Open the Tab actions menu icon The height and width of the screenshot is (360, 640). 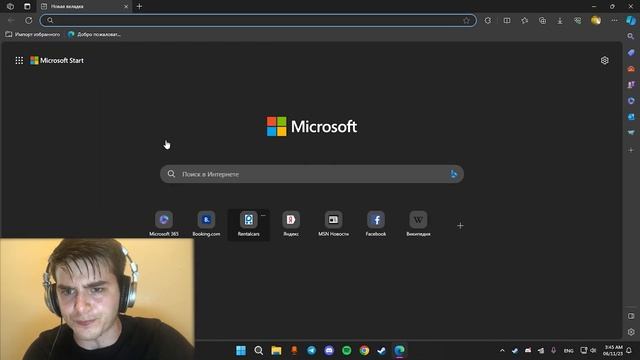coord(27,7)
